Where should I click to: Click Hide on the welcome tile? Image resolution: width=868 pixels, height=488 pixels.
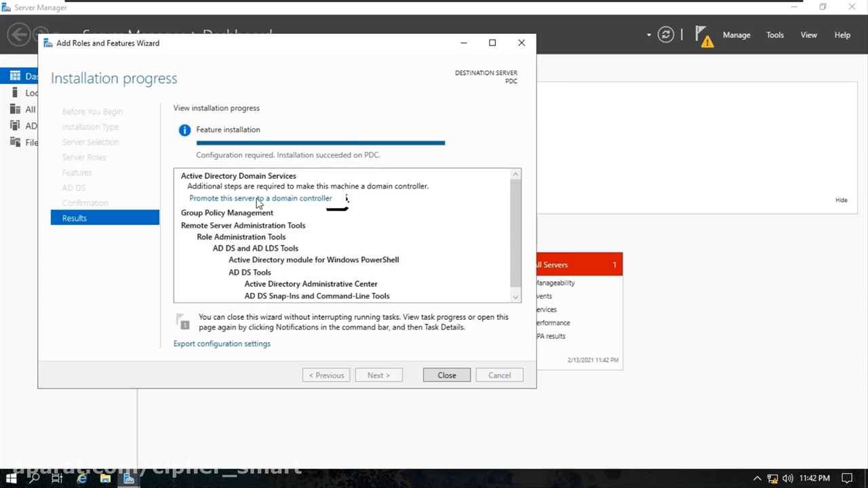(841, 200)
